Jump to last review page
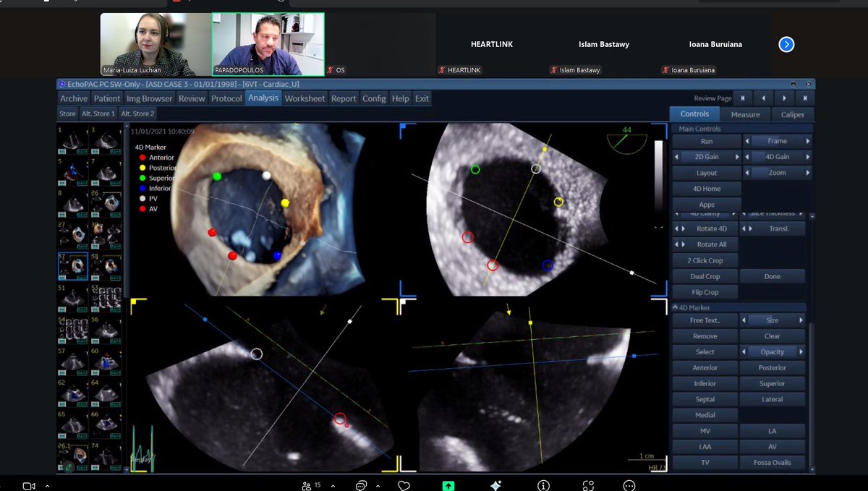868x491 pixels. click(x=805, y=98)
